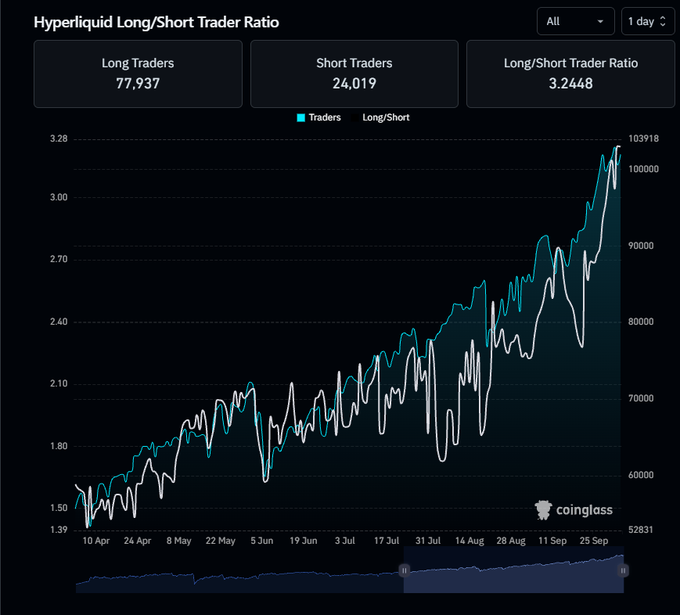Click the 3 Jul date label
The image size is (680, 615).
(x=345, y=541)
